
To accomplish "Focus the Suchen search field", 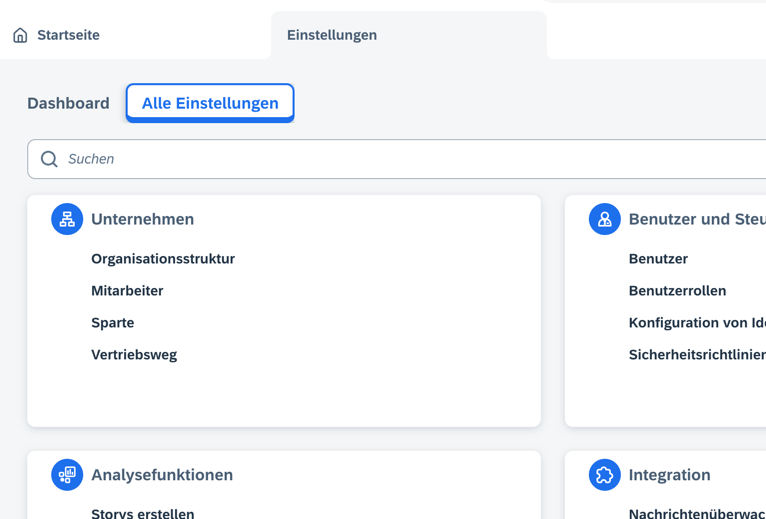I will pos(400,159).
